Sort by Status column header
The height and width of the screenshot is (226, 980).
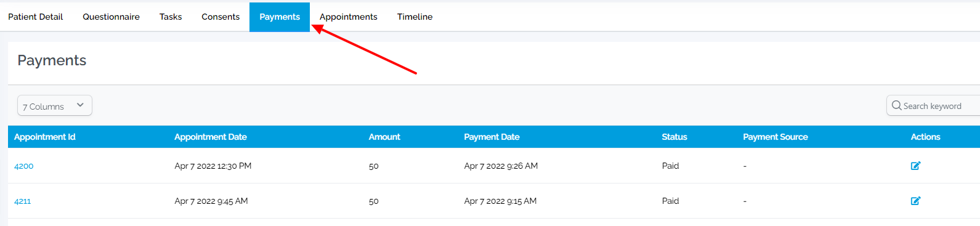[674, 137]
